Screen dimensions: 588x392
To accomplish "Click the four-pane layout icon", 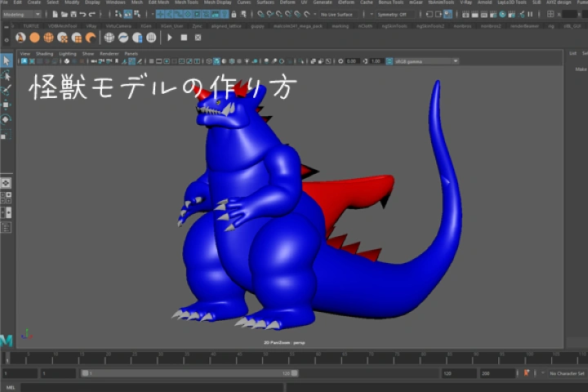I will coord(6,198).
